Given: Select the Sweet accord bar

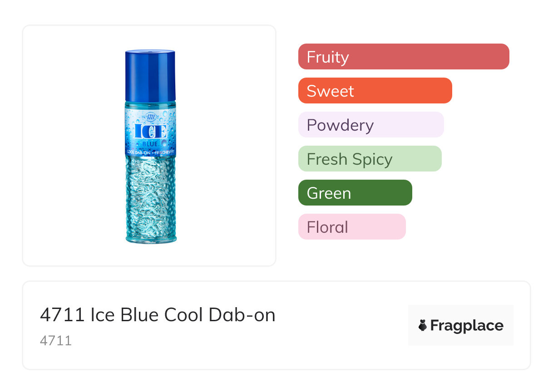Looking at the screenshot, I should click(x=375, y=91).
